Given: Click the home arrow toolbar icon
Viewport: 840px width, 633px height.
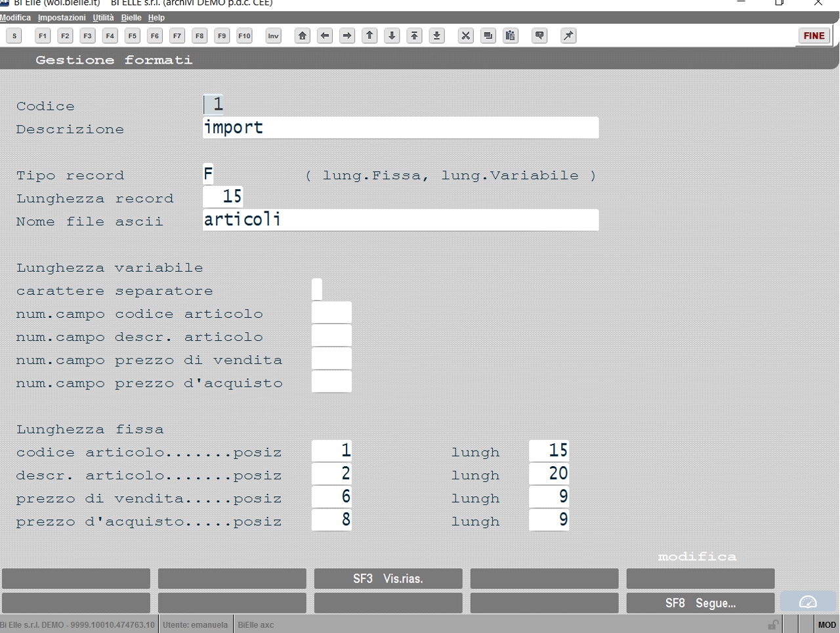Looking at the screenshot, I should point(303,36).
